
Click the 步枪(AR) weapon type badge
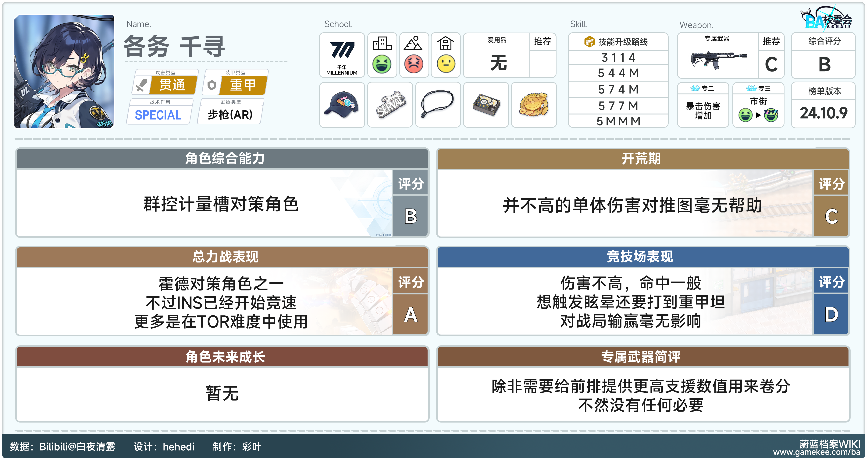pyautogui.click(x=230, y=115)
